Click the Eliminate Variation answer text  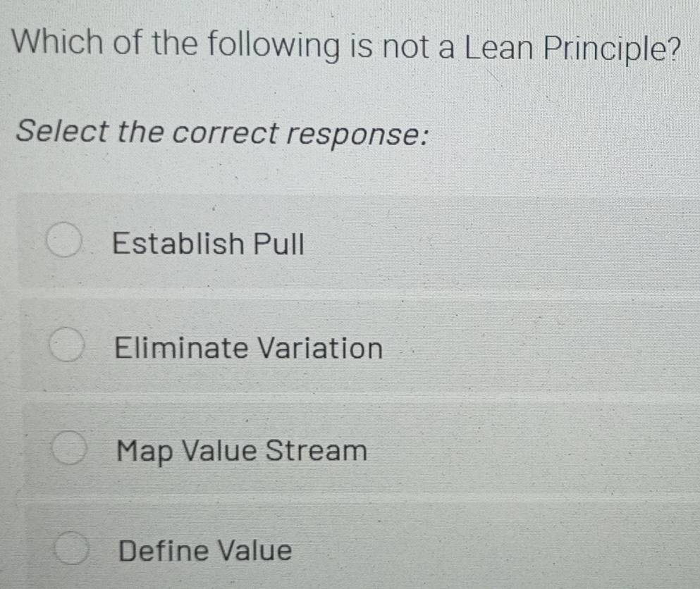point(249,348)
